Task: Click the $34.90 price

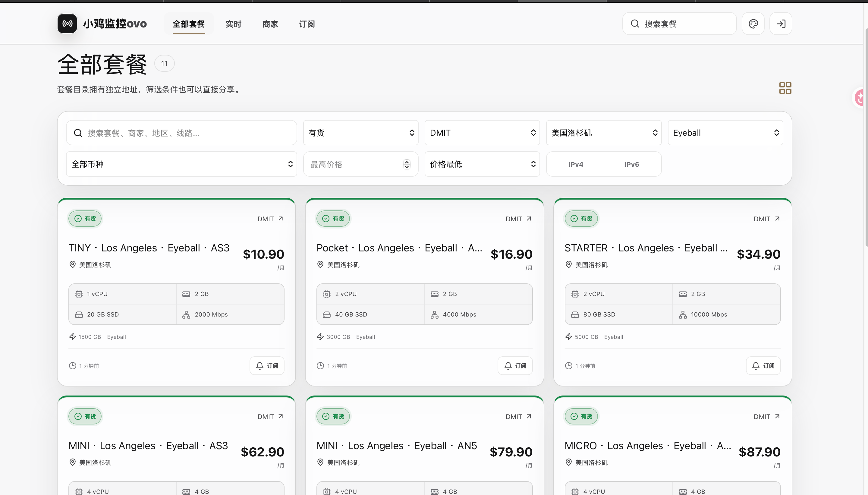Action: click(759, 254)
